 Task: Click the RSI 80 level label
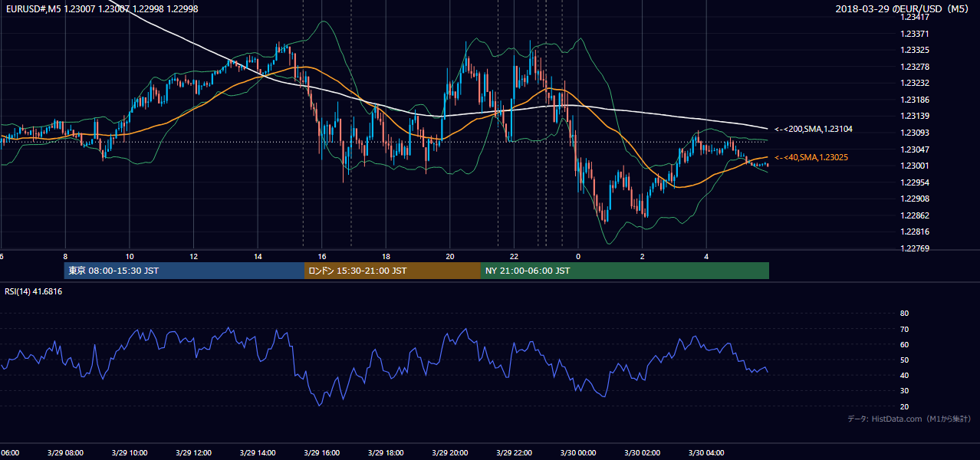[904, 314]
